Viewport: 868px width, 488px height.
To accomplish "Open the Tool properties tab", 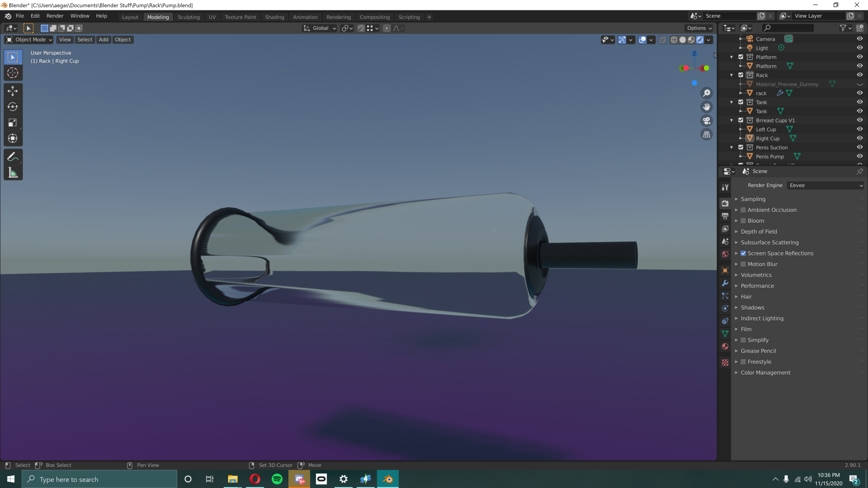I will click(x=725, y=187).
